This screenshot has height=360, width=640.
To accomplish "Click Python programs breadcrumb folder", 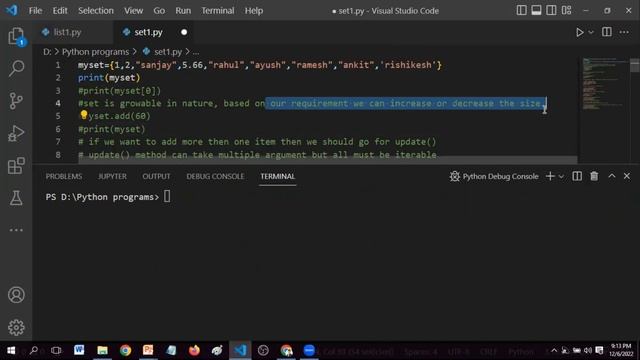I will 95,52.
